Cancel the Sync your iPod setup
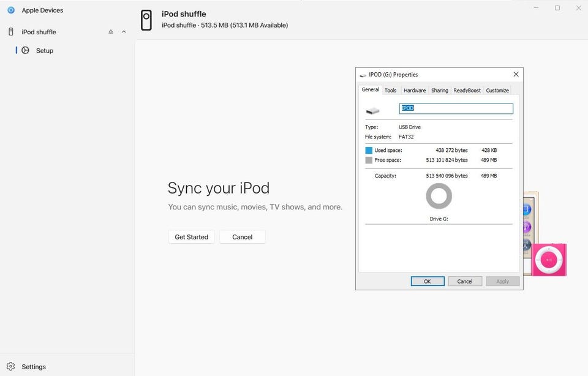This screenshot has height=376, width=588. (243, 237)
